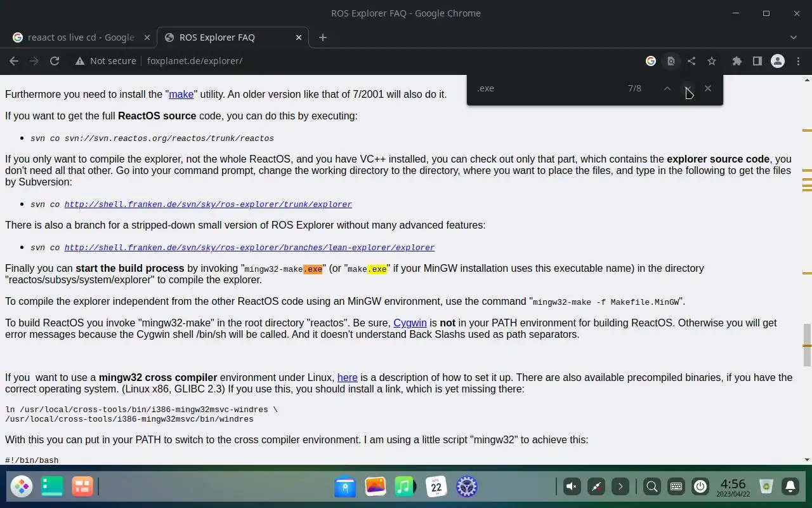Expand the system tray arrow
This screenshot has height=508, width=812.
point(620,487)
